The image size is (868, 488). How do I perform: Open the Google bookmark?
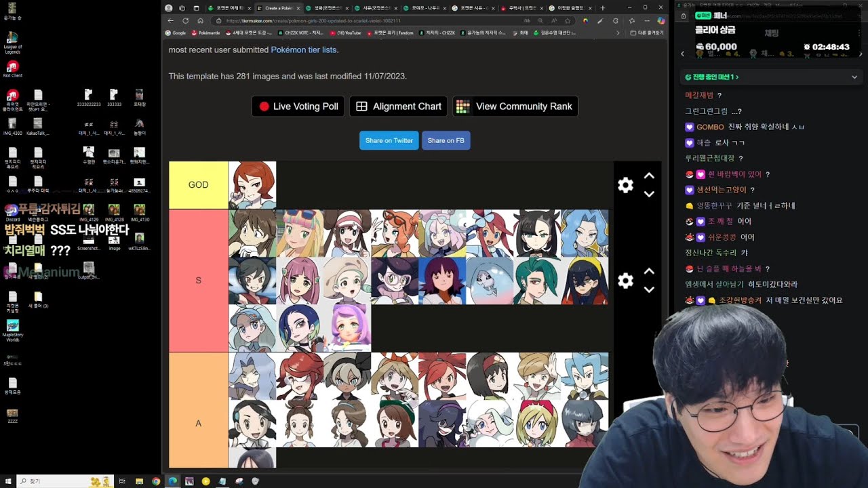(x=176, y=33)
